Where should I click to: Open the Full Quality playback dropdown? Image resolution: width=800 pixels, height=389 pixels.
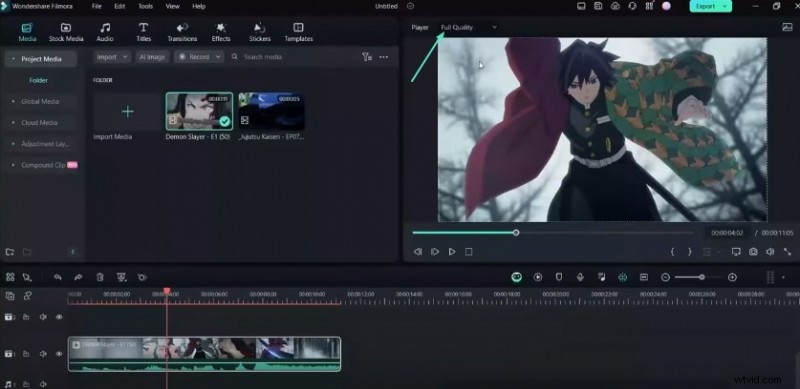[x=468, y=27]
